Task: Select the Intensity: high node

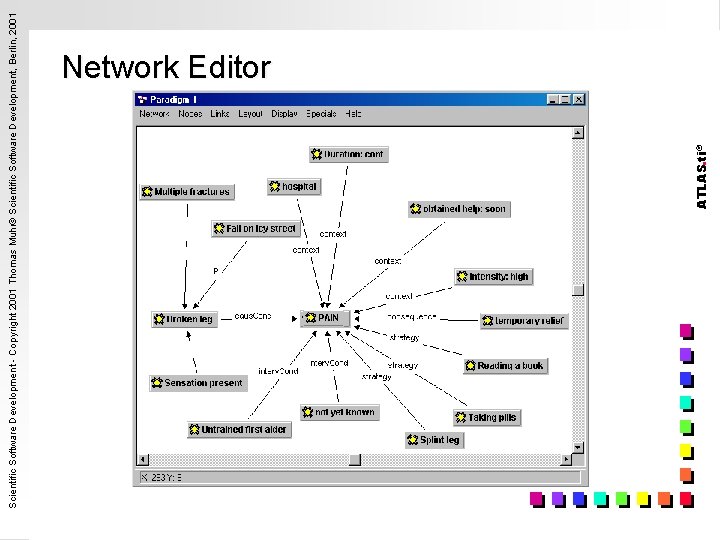Action: (x=494, y=276)
